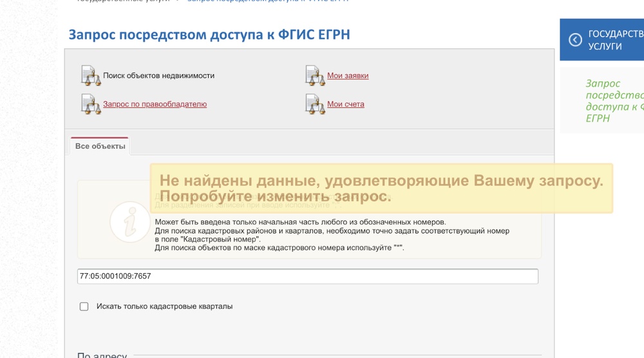Click the round info icon in the hint box
Viewport: 644px width, 358px height.
point(130,222)
